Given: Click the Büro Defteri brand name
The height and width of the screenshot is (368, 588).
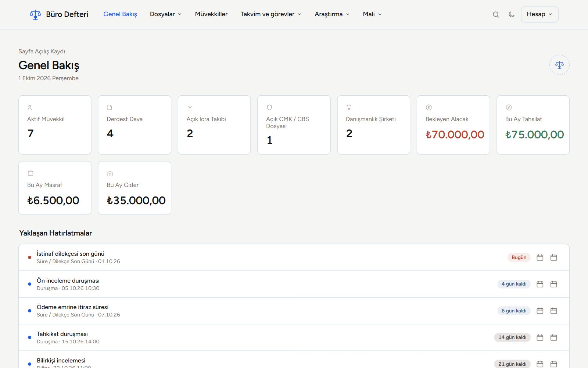Looking at the screenshot, I should pyautogui.click(x=67, y=14).
